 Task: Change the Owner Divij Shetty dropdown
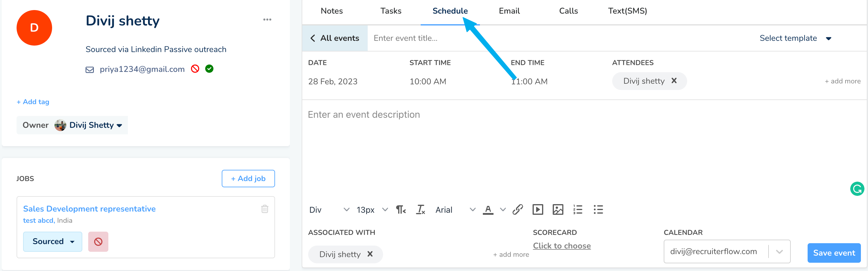[95, 125]
